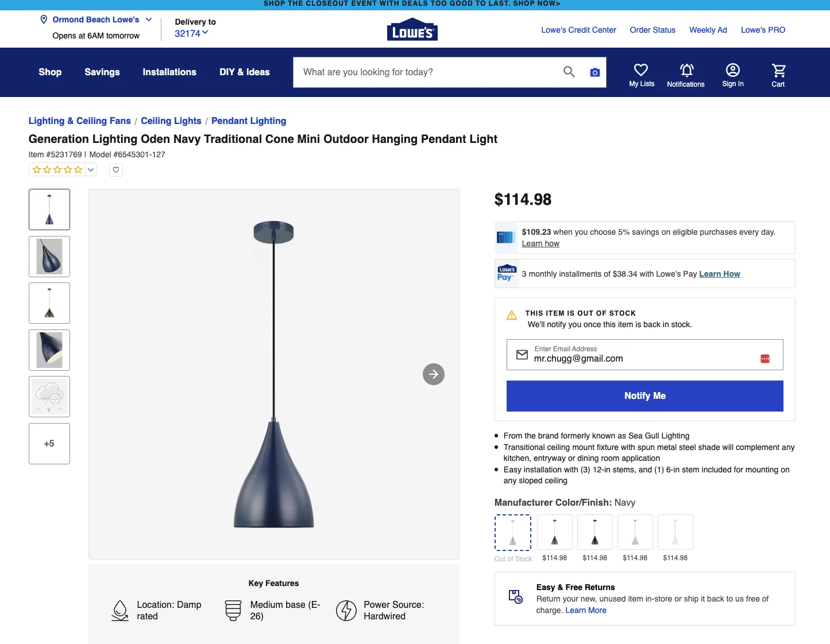Open Notifications bell icon
This screenshot has width=830, height=644.
coord(686,75)
